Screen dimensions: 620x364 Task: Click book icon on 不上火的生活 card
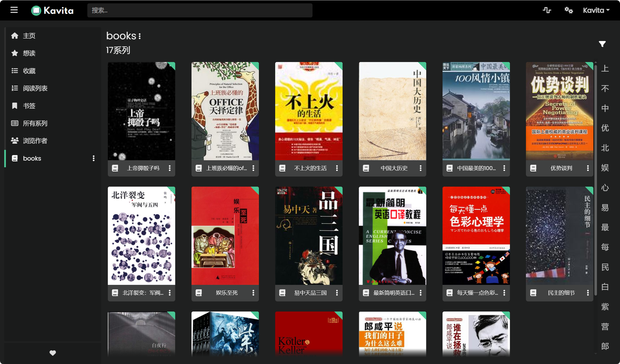point(282,168)
